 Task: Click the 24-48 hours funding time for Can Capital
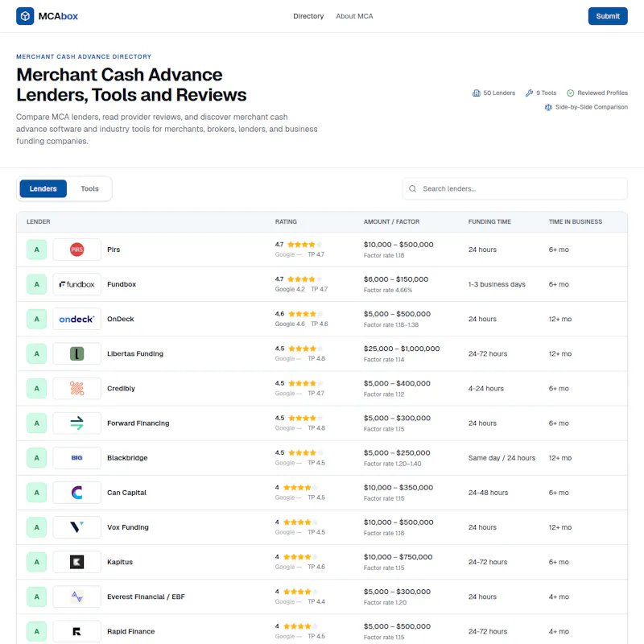(488, 493)
